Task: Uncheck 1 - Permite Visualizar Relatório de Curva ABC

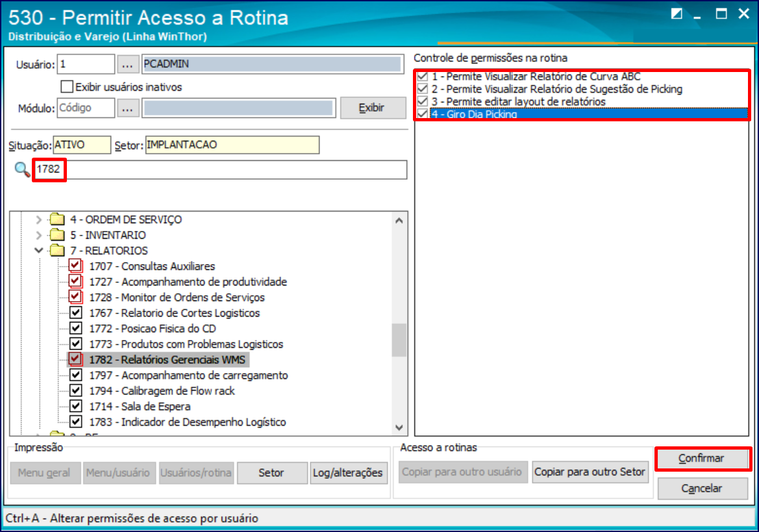Action: tap(423, 77)
